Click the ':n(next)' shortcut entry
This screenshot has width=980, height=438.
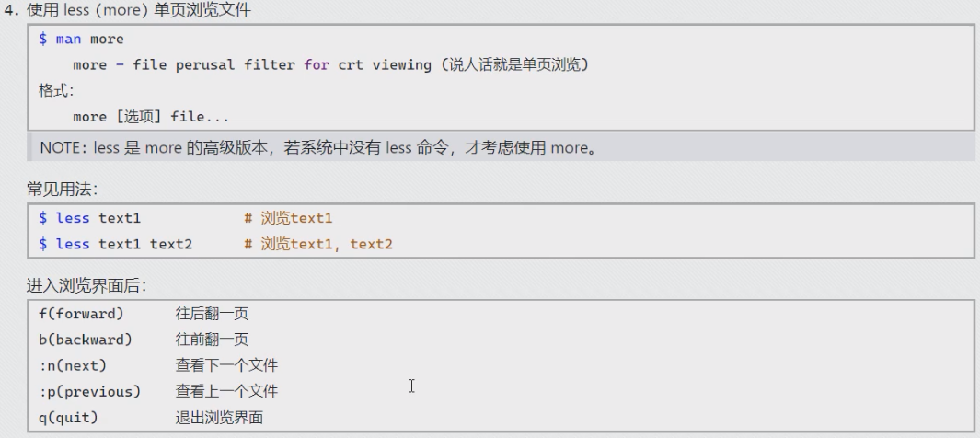73,365
